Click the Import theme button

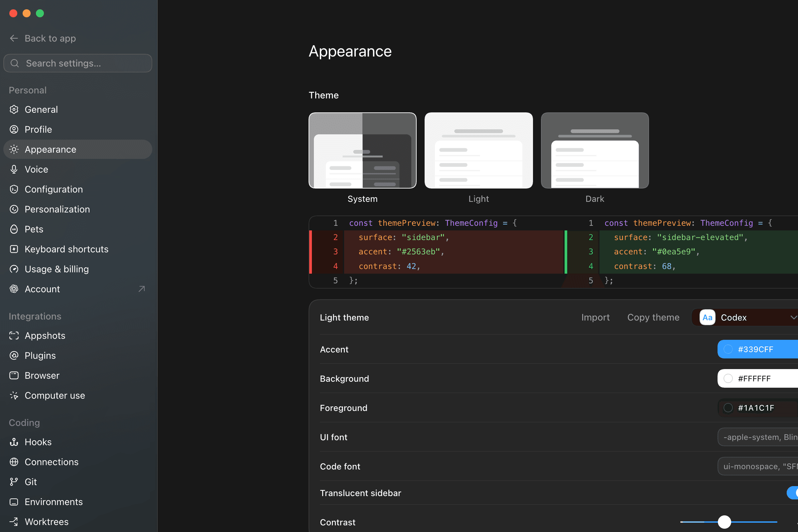coord(595,317)
